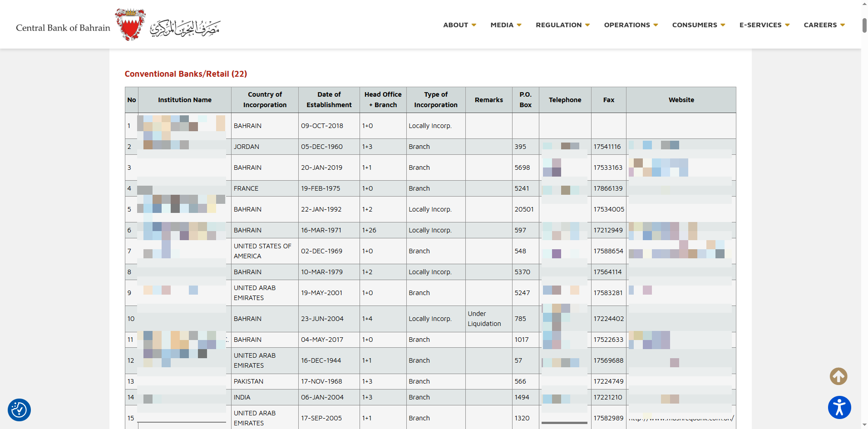Screen dimensions: 868x429
Task: Click the page vertical scrollbar thumb
Action: [864, 25]
